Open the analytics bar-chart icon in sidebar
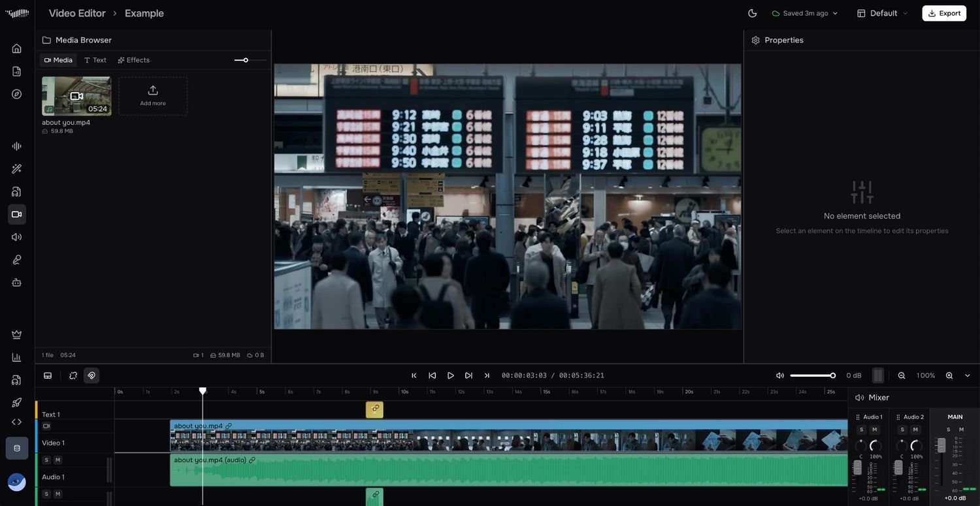Image resolution: width=980 pixels, height=506 pixels. pyautogui.click(x=16, y=356)
